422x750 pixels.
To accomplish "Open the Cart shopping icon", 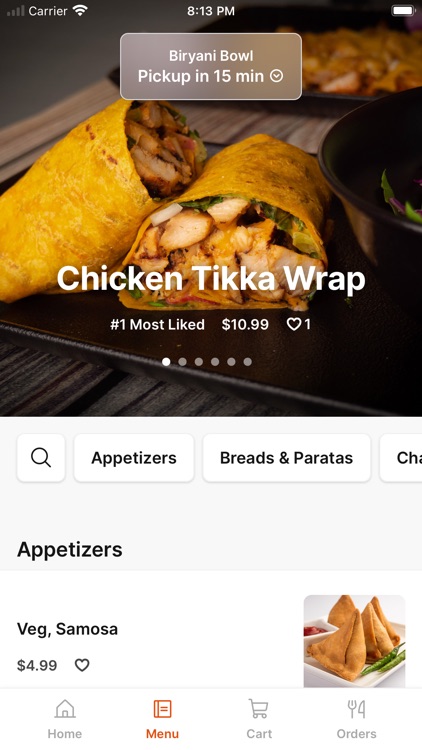I will point(258,708).
